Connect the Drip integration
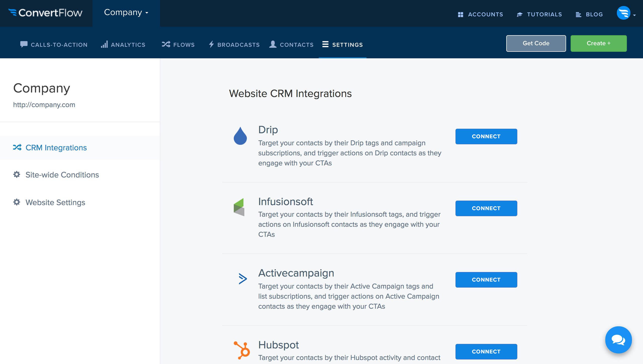The width and height of the screenshot is (643, 364). pos(486,136)
